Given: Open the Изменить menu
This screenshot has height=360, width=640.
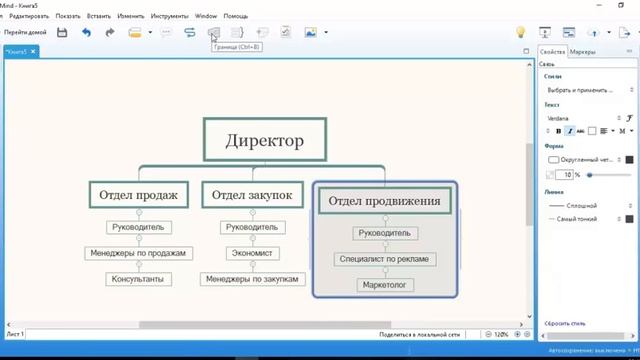Looking at the screenshot, I should pyautogui.click(x=131, y=16).
